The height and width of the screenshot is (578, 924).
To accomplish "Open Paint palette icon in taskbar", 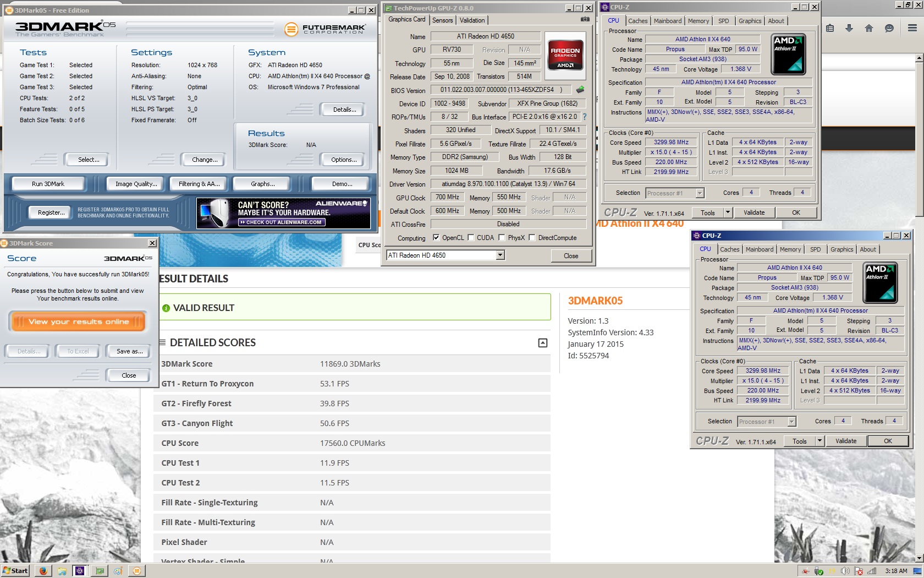I will pyautogui.click(x=118, y=571).
